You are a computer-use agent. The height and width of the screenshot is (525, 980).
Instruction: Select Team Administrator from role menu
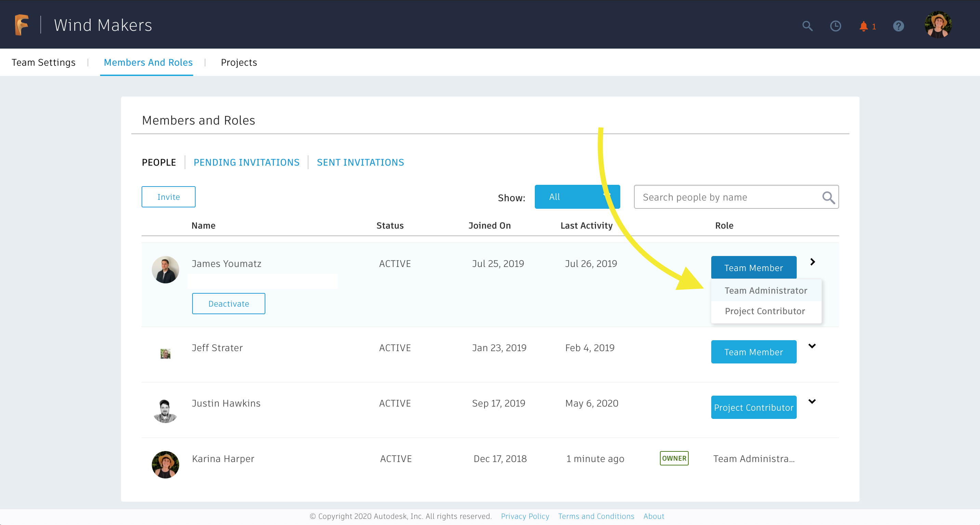point(766,291)
